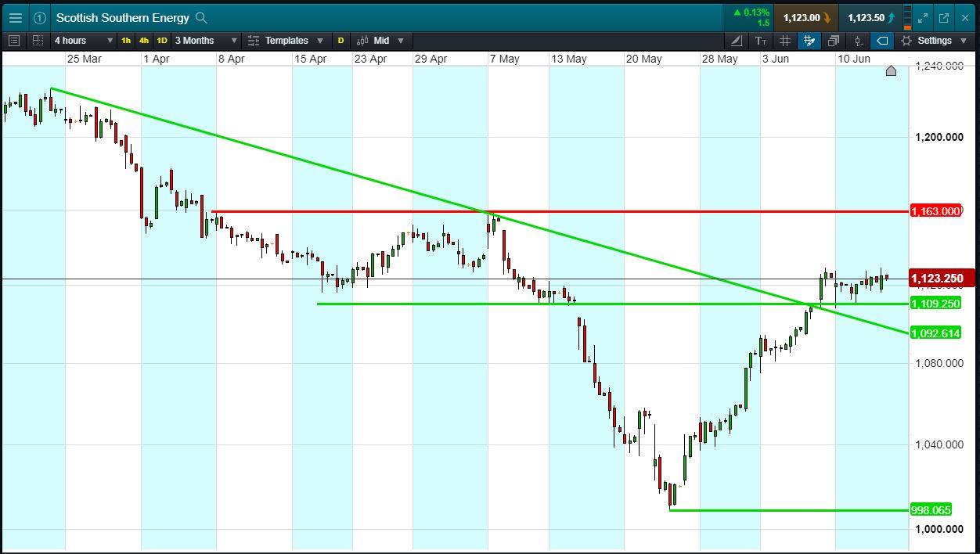Click the buy price 1,123.50 button

[x=871, y=17]
